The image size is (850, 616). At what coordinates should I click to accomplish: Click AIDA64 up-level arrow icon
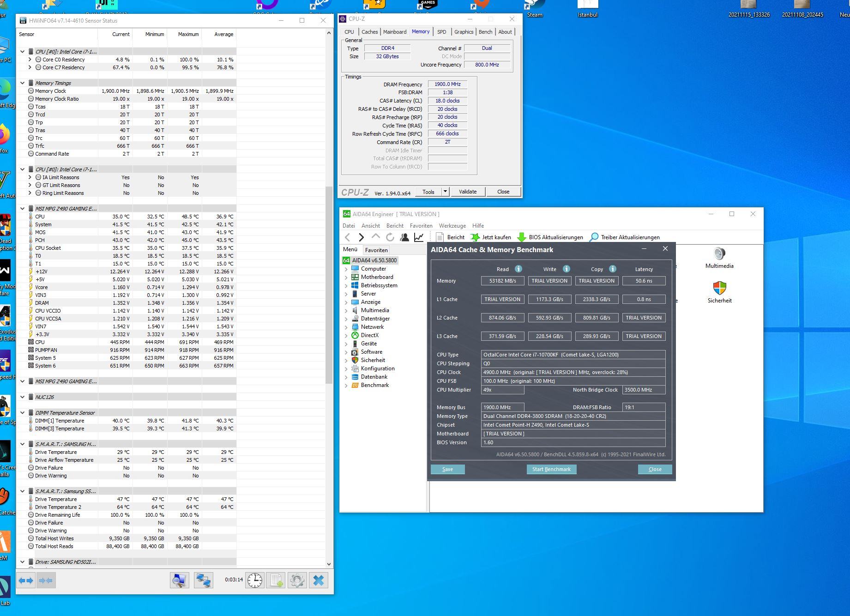tap(375, 237)
